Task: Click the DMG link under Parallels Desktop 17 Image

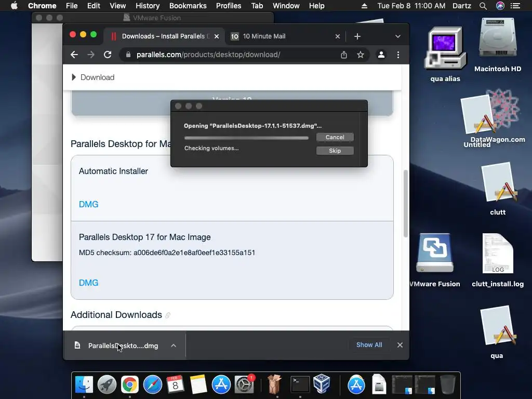Action: [x=88, y=283]
